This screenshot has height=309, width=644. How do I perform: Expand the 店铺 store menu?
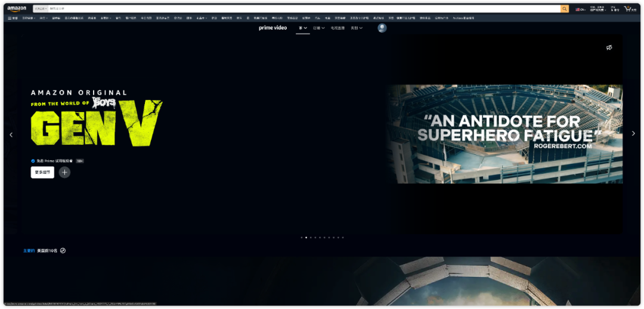tap(318, 28)
